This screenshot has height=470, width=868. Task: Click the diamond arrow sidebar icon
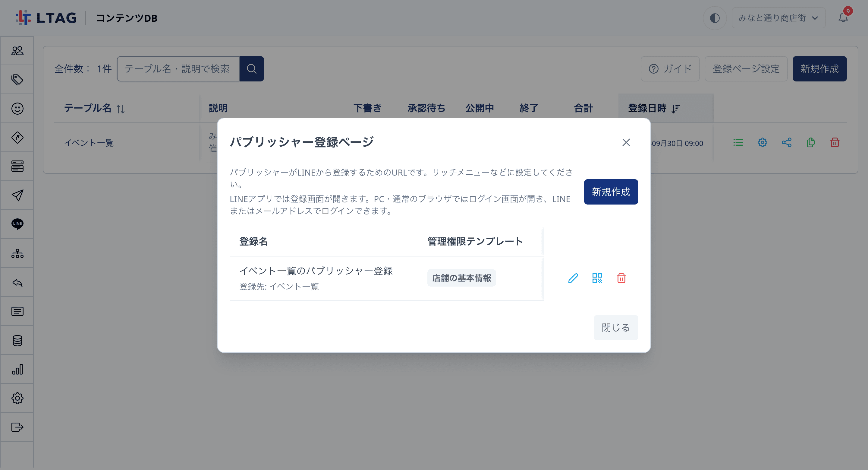17,138
